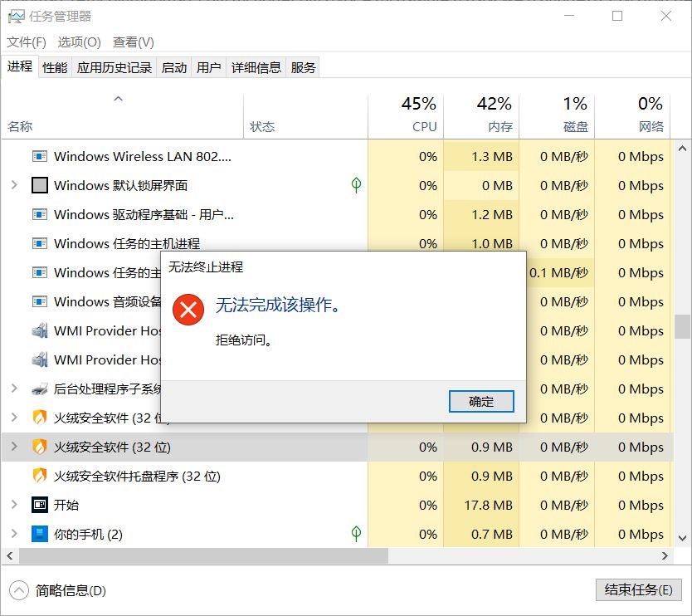This screenshot has height=616, width=692.
Task: Click the Windows 音频设备 process icon
Action: coord(40,302)
